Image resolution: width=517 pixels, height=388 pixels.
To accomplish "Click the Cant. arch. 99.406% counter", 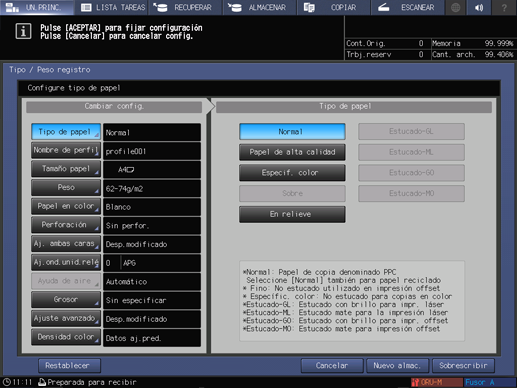I will [x=473, y=54].
